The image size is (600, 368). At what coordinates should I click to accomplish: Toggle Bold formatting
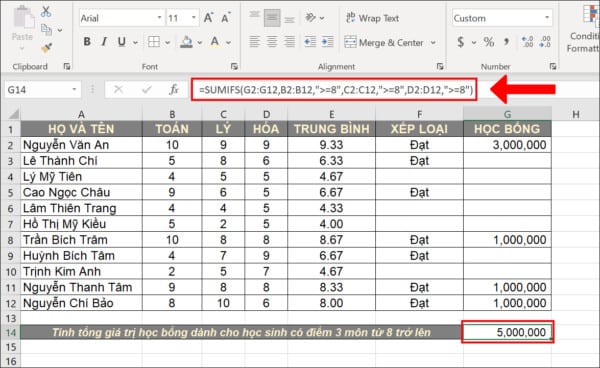pyautogui.click(x=87, y=42)
